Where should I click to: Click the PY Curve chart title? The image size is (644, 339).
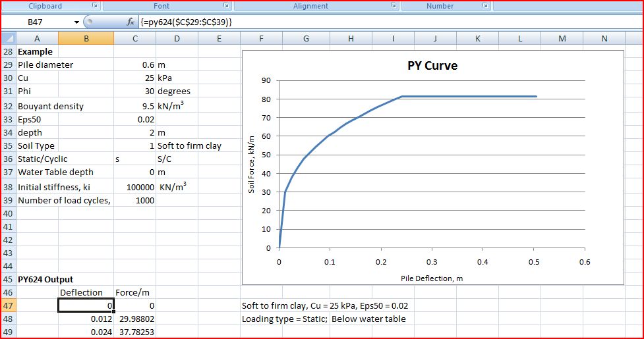[432, 66]
